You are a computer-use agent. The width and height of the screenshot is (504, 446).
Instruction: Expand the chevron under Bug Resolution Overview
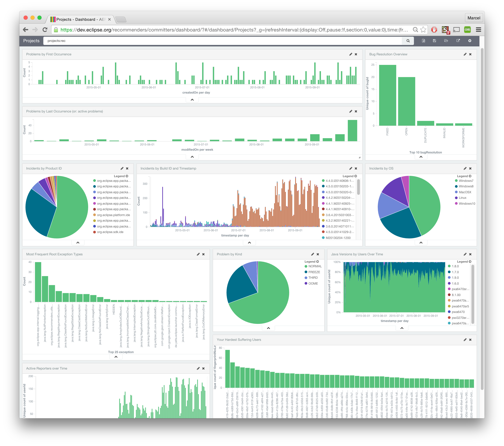pos(421,157)
